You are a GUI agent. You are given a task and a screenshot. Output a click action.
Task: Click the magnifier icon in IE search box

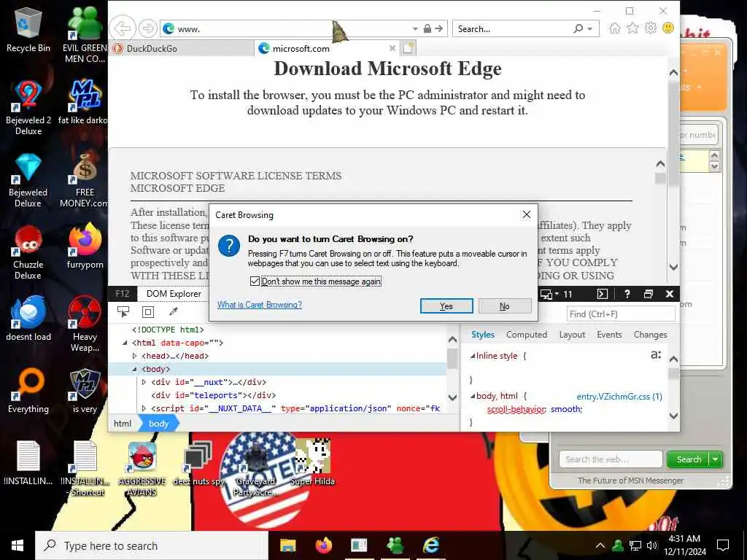tap(578, 28)
